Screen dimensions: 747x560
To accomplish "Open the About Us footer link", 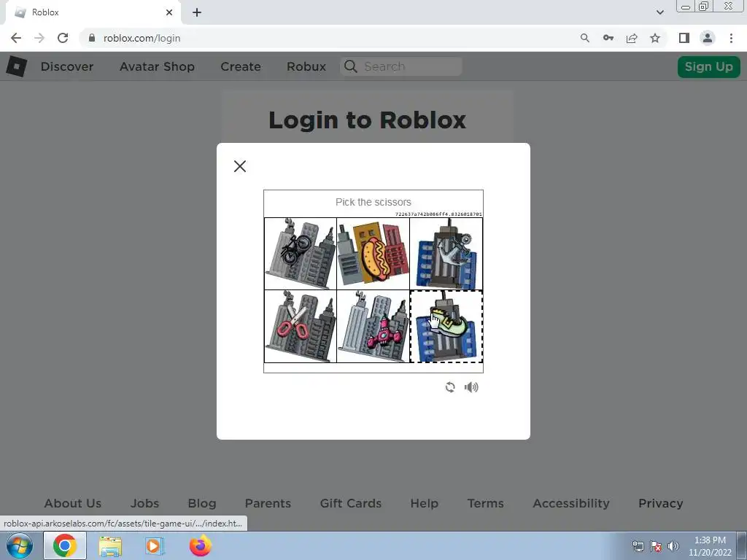I will click(x=73, y=503).
